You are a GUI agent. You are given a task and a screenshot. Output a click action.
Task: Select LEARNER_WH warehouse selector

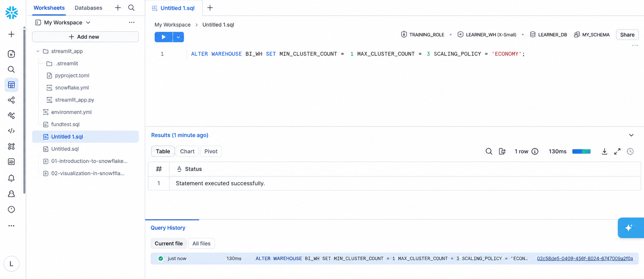487,34
